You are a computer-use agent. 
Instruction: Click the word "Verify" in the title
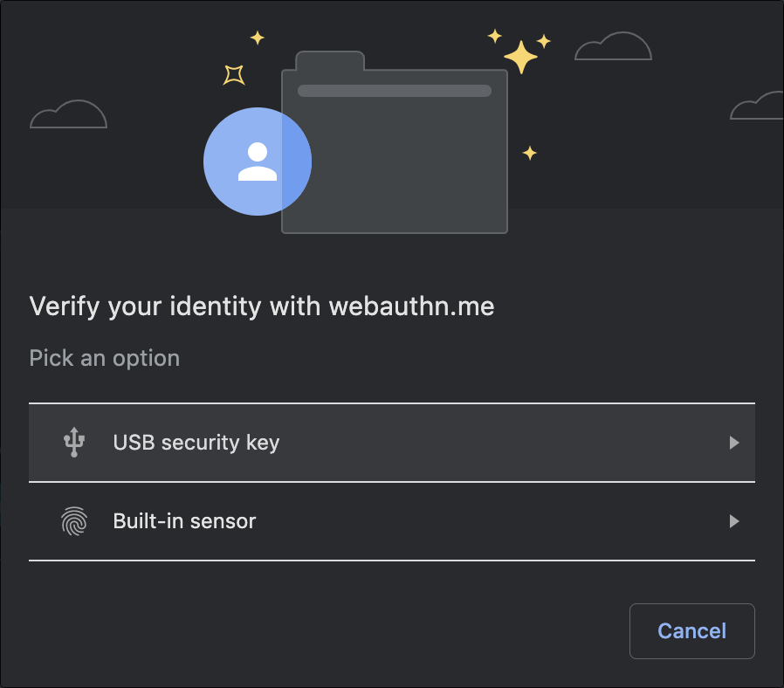(x=58, y=306)
